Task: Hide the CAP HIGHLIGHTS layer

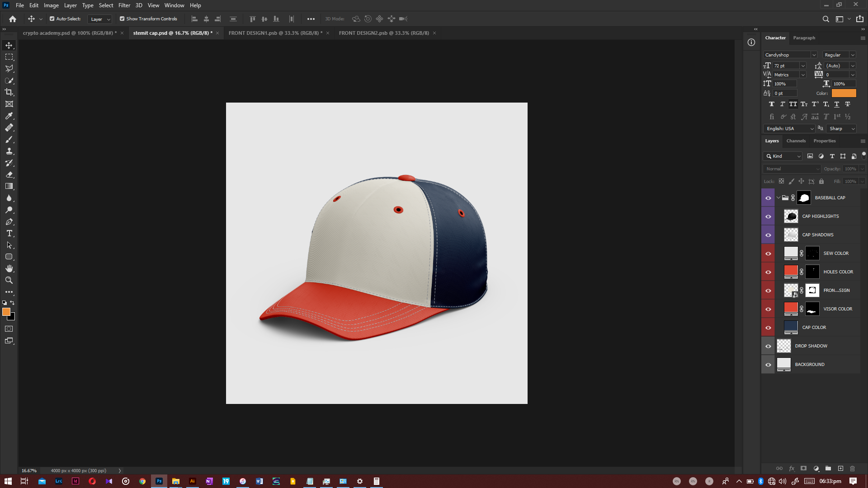Action: (768, 216)
